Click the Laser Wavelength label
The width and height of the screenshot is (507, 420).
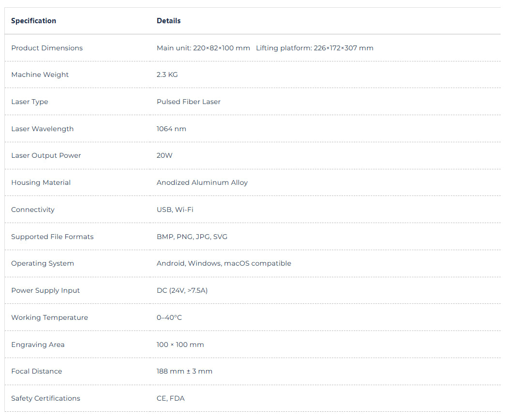(x=42, y=129)
